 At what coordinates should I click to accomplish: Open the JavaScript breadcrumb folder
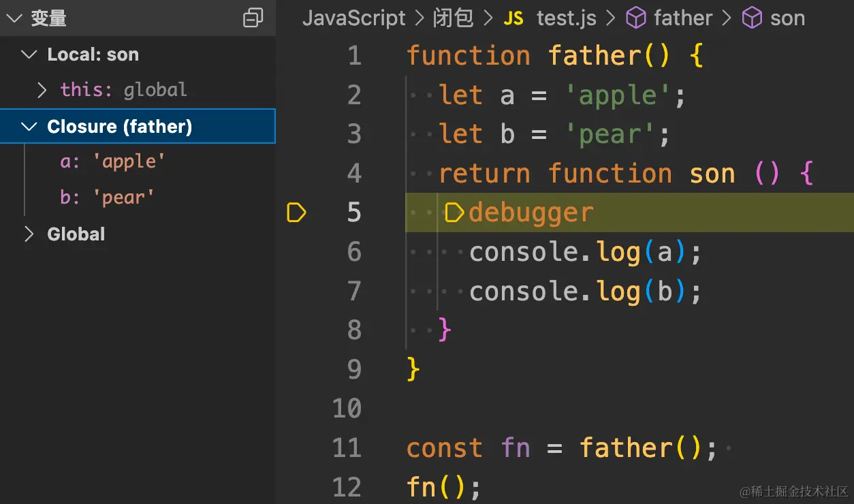click(x=354, y=18)
